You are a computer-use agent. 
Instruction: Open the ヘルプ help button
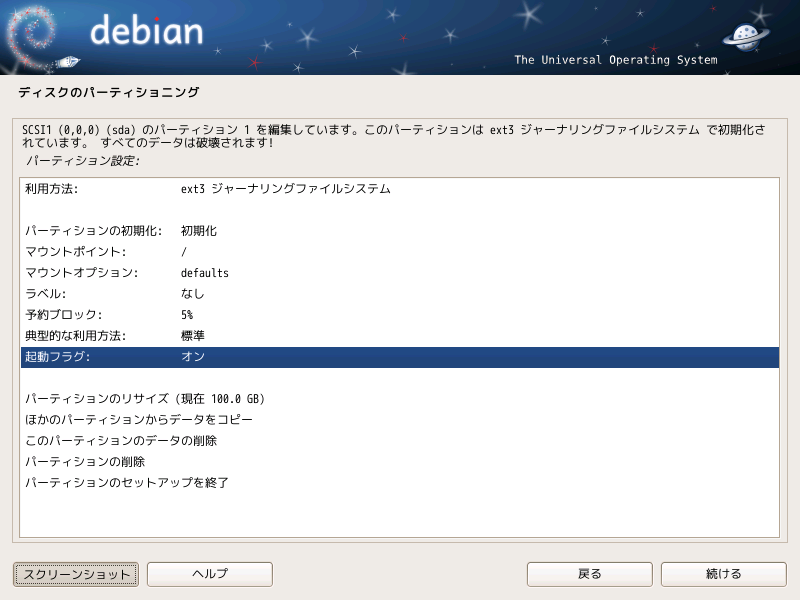(x=210, y=574)
